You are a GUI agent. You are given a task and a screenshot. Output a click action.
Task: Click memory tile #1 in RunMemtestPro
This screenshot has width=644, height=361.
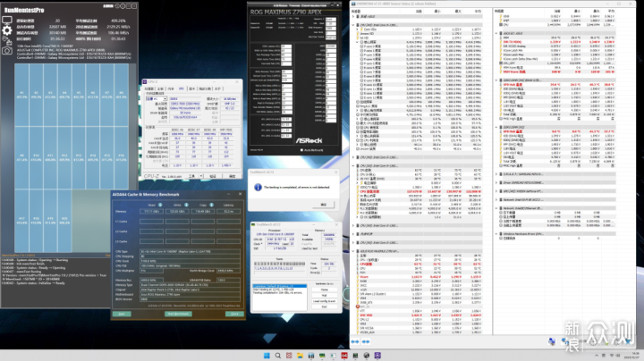click(x=21, y=95)
